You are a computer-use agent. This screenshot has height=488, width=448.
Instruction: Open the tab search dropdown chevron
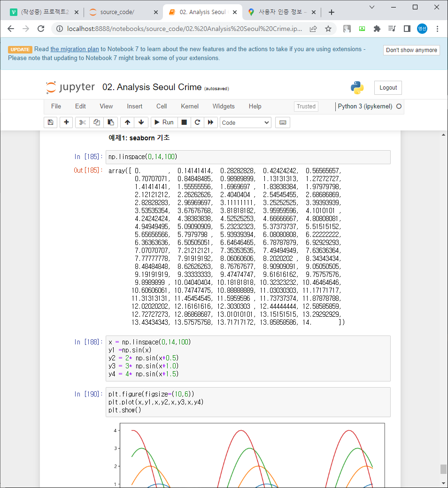(372, 7)
